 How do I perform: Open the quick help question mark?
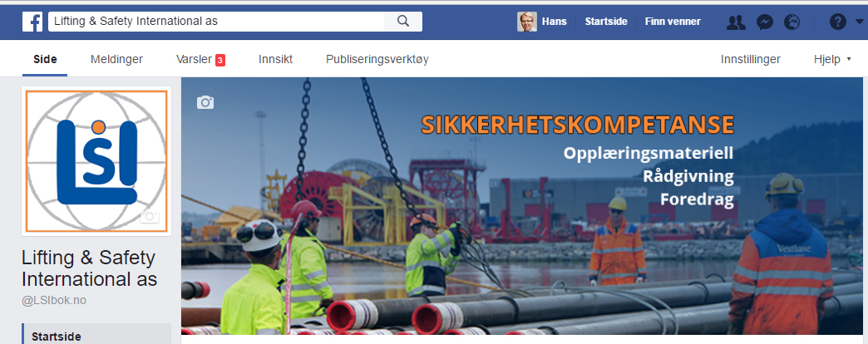[x=837, y=22]
